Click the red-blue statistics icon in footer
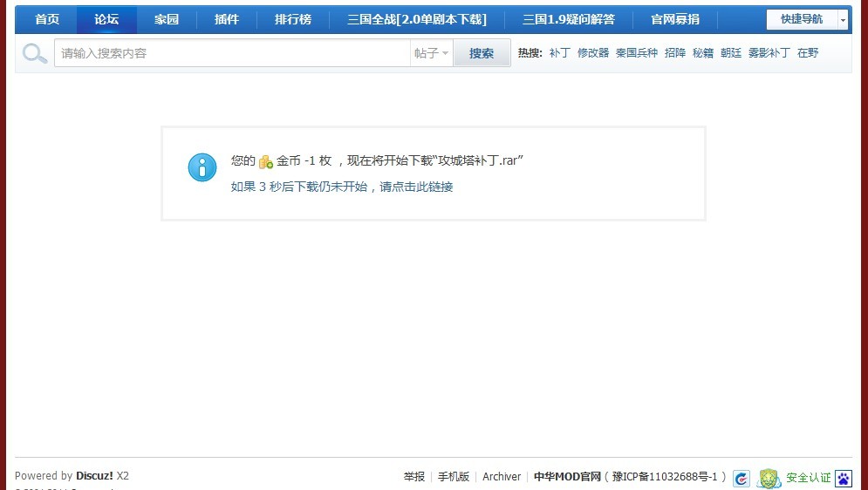Image resolution: width=868 pixels, height=490 pixels. 742,478
